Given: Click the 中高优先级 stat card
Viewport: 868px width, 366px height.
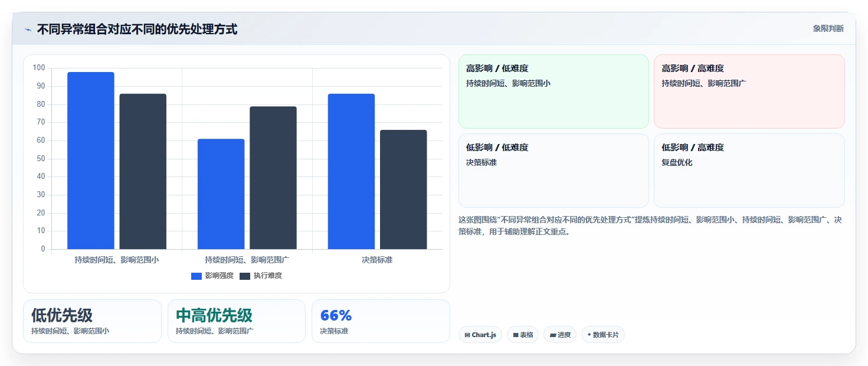Looking at the screenshot, I should 237,321.
